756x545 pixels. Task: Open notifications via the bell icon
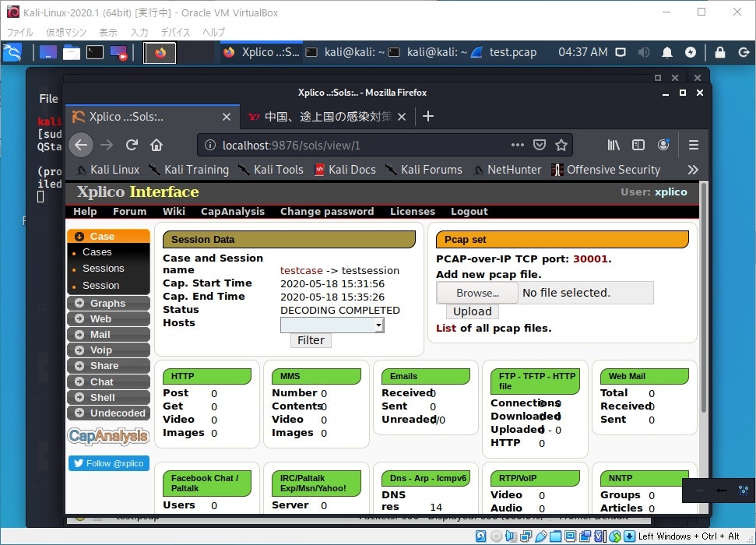[x=667, y=52]
